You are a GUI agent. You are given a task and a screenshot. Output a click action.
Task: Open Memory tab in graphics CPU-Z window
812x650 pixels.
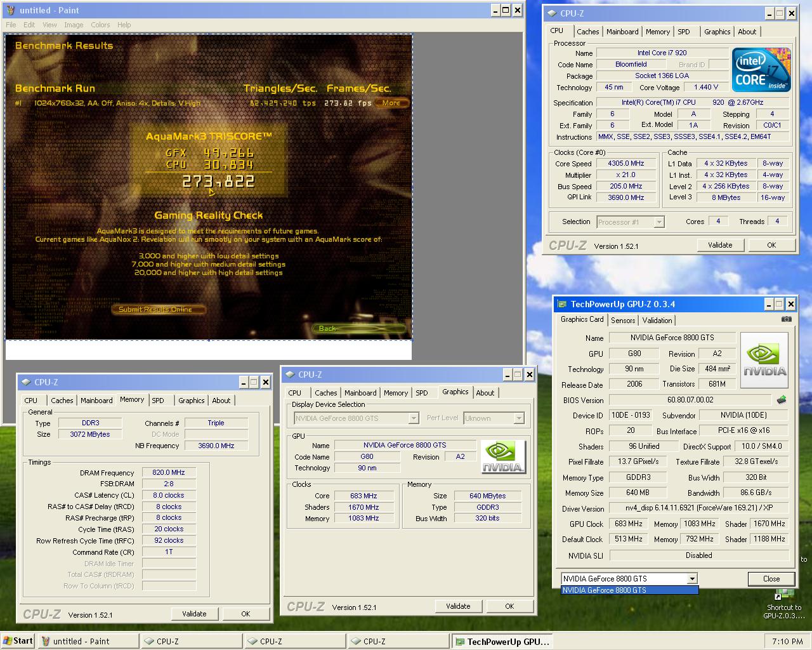click(x=396, y=393)
